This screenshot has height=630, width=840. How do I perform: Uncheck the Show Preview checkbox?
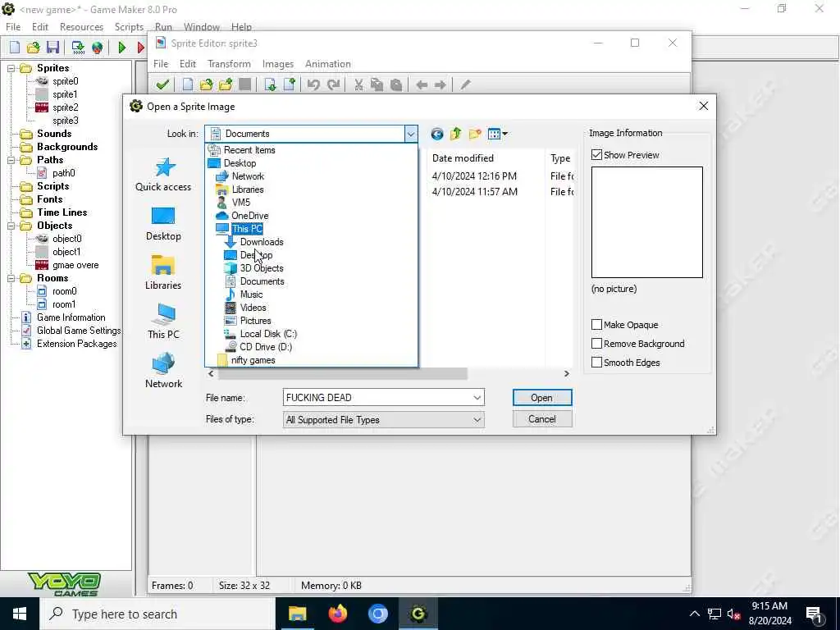pos(597,155)
